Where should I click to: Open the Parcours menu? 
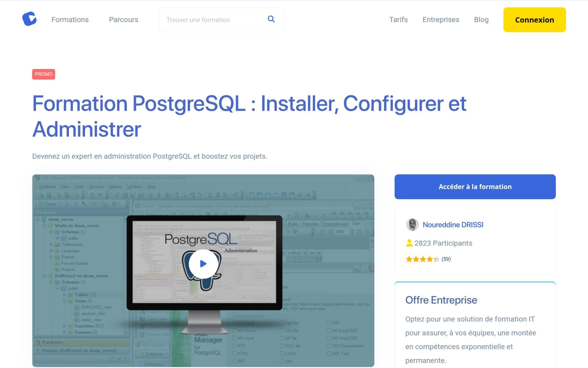pos(123,20)
